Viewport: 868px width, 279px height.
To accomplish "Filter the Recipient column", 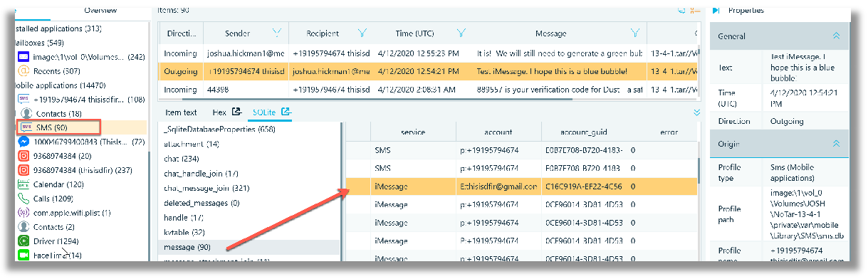I will tap(362, 33).
